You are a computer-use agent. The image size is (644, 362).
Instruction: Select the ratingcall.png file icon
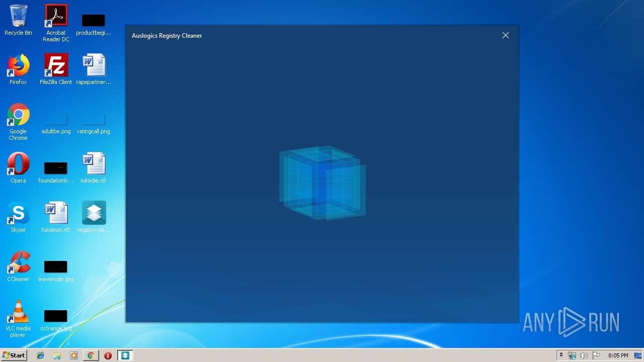coord(94,123)
